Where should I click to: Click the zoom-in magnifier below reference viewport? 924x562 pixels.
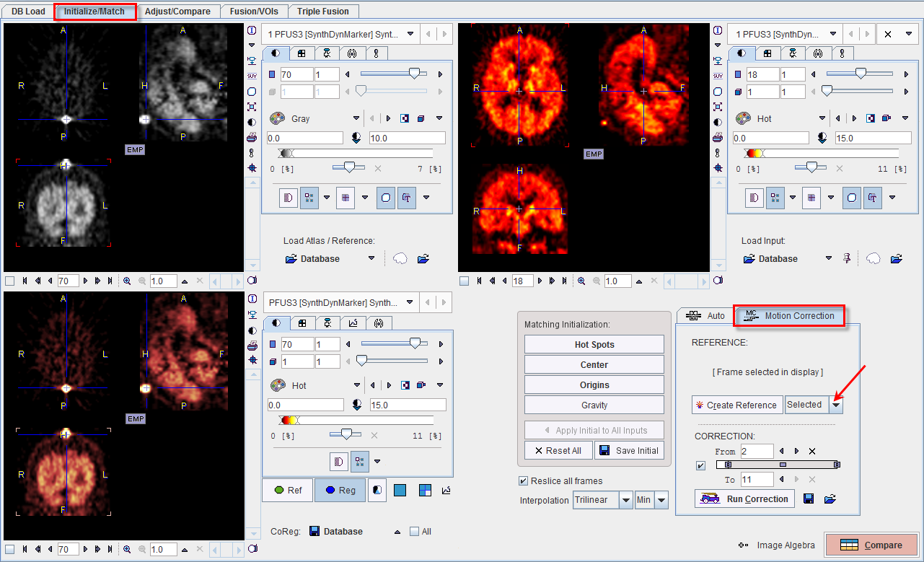tap(127, 281)
